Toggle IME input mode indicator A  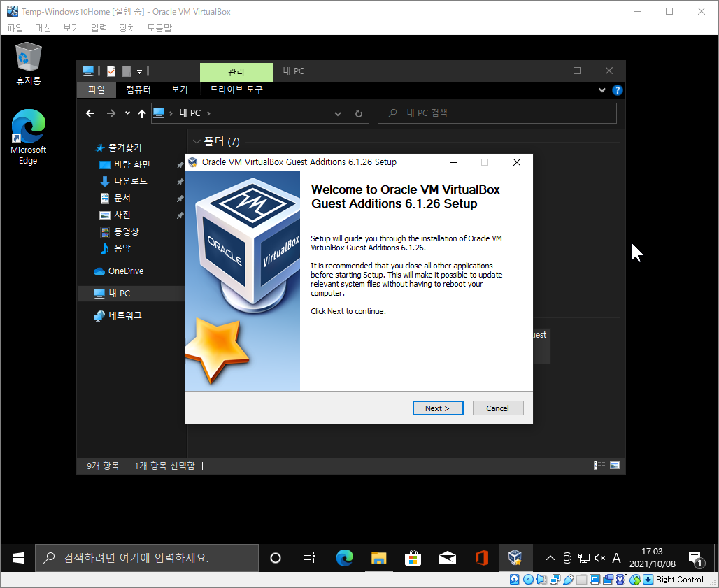(x=616, y=558)
